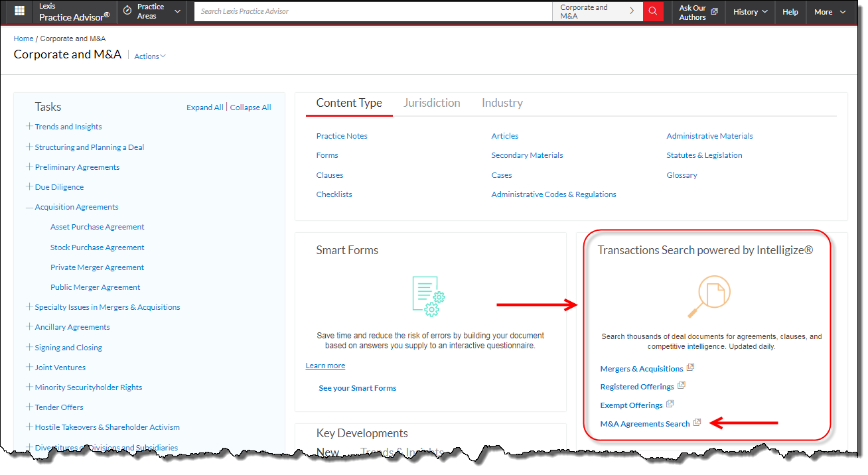The width and height of the screenshot is (868, 475).
Task: Expand the Tender Offers task
Action: pyautogui.click(x=29, y=407)
